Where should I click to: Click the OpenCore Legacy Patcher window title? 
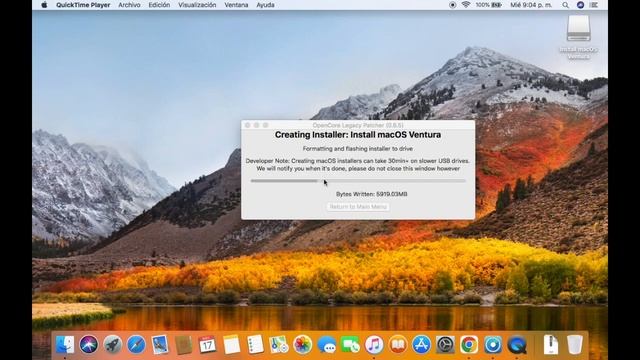pyautogui.click(x=358, y=125)
